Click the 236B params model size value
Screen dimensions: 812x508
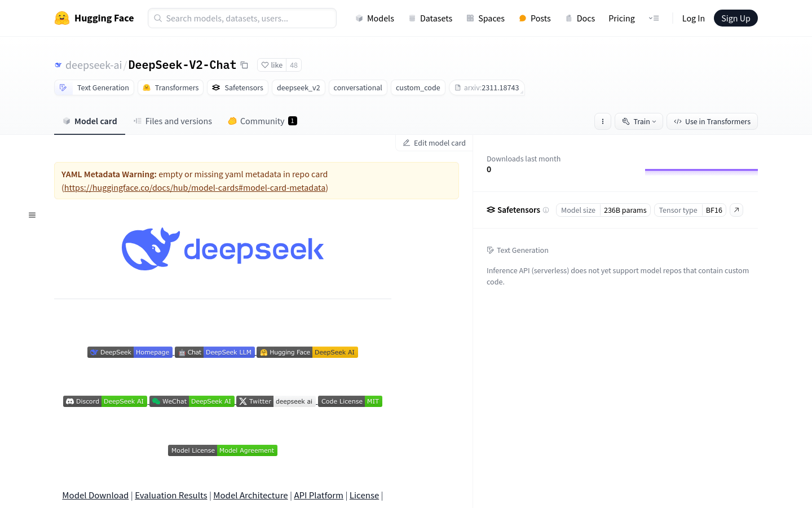click(625, 210)
